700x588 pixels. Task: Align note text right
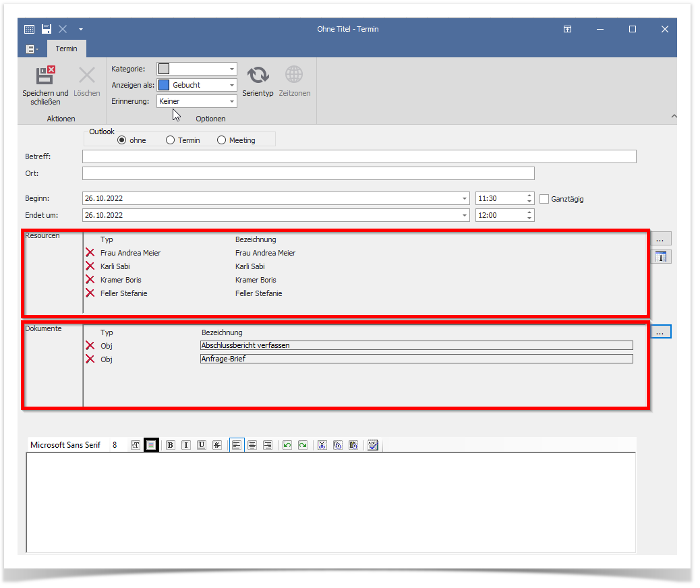coord(268,445)
